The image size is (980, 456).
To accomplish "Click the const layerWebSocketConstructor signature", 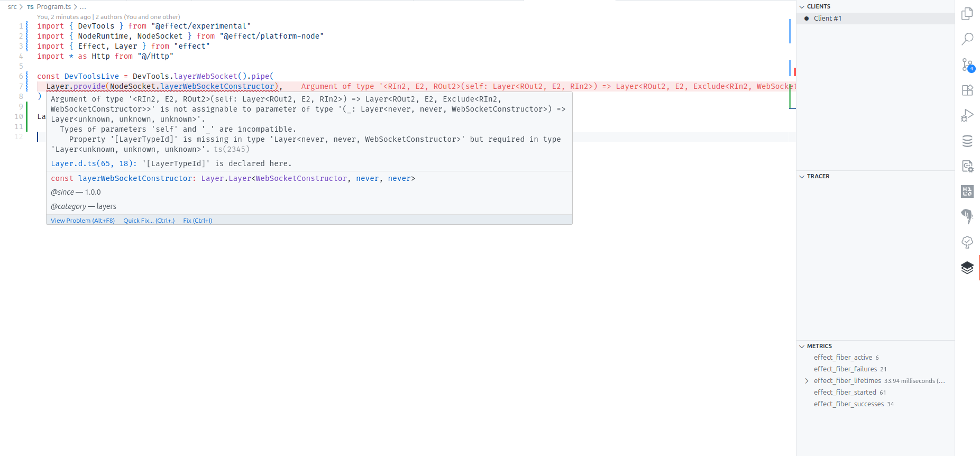I will 233,178.
